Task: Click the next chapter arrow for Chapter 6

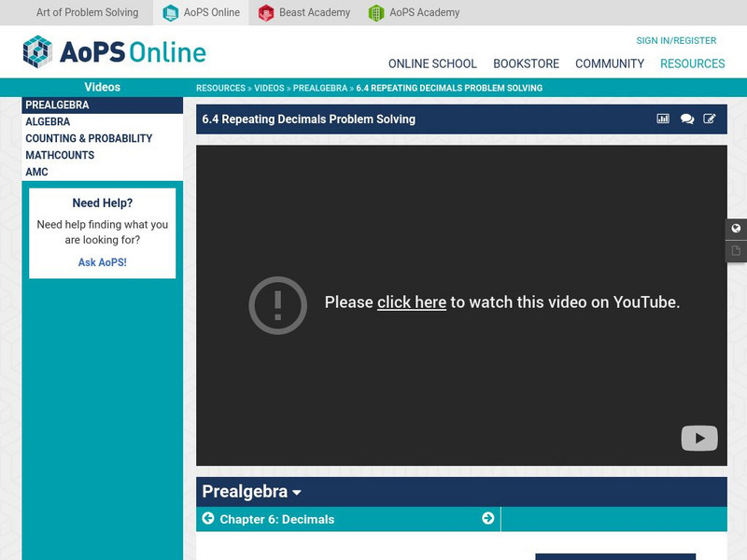Action: (486, 519)
